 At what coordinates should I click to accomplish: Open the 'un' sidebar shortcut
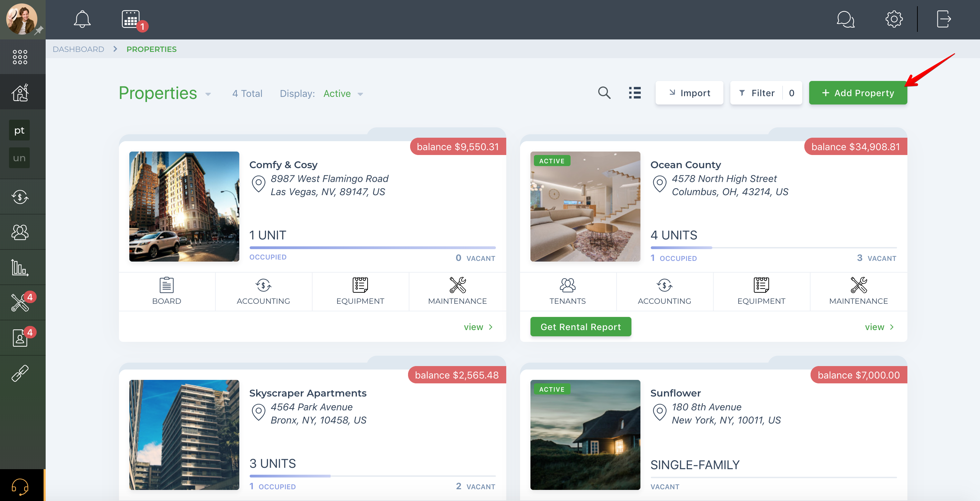[x=19, y=158]
